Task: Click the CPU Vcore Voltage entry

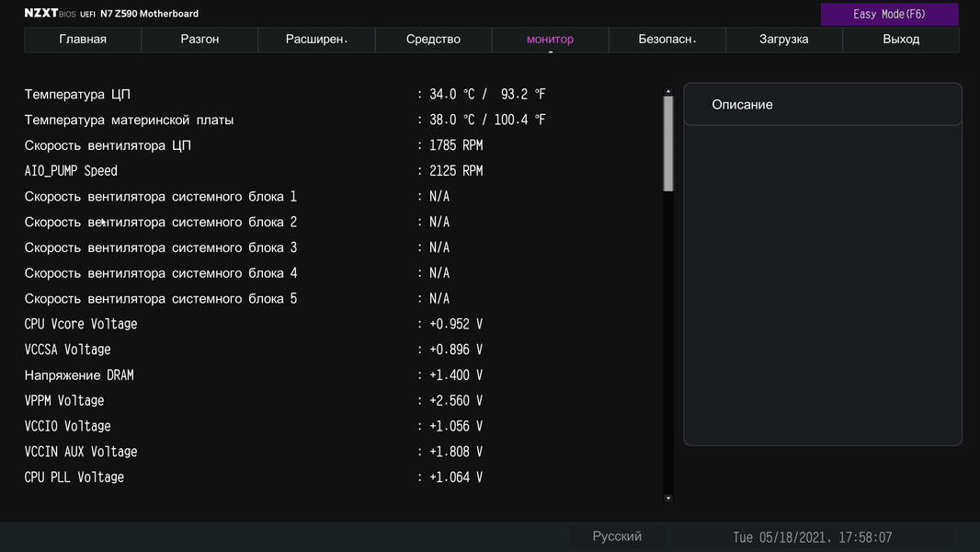Action: 81,324
